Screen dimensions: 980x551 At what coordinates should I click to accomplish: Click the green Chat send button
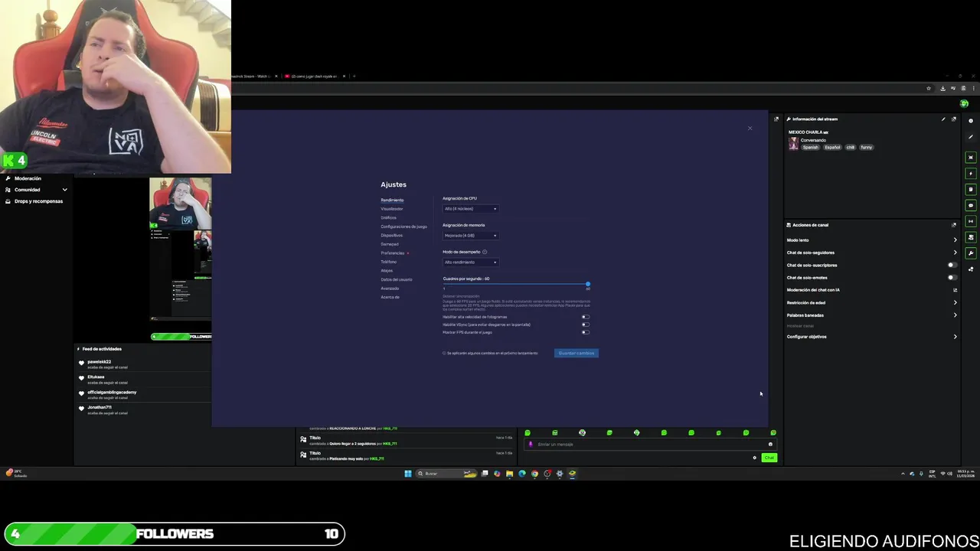[x=769, y=458]
